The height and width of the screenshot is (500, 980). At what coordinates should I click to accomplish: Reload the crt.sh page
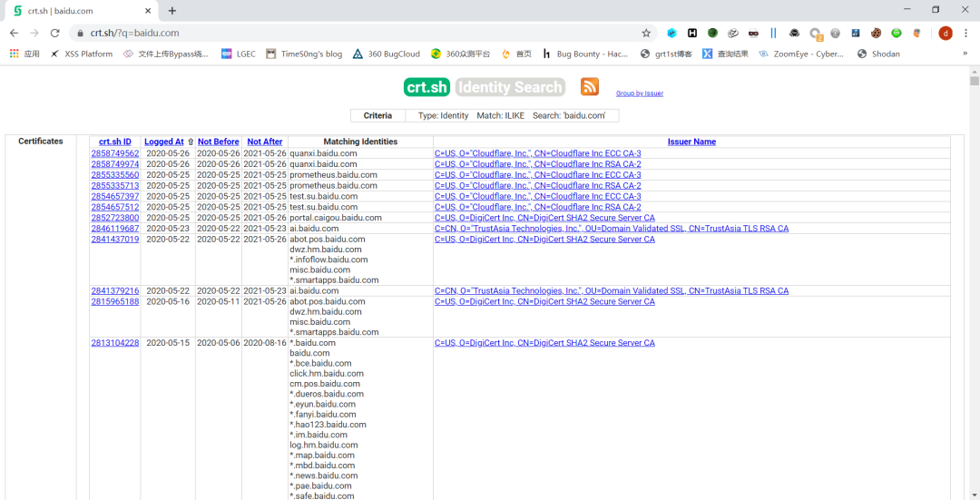coord(55,34)
